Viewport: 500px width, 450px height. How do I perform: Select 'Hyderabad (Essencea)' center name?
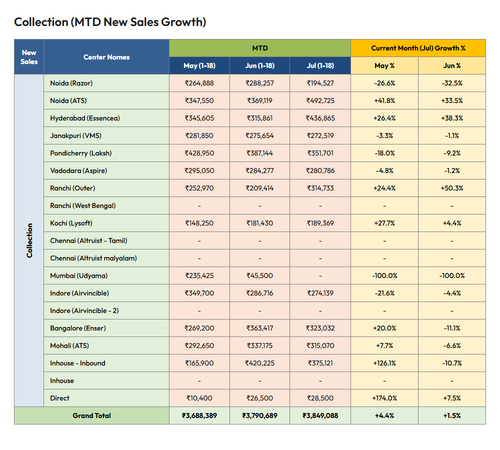pos(85,118)
